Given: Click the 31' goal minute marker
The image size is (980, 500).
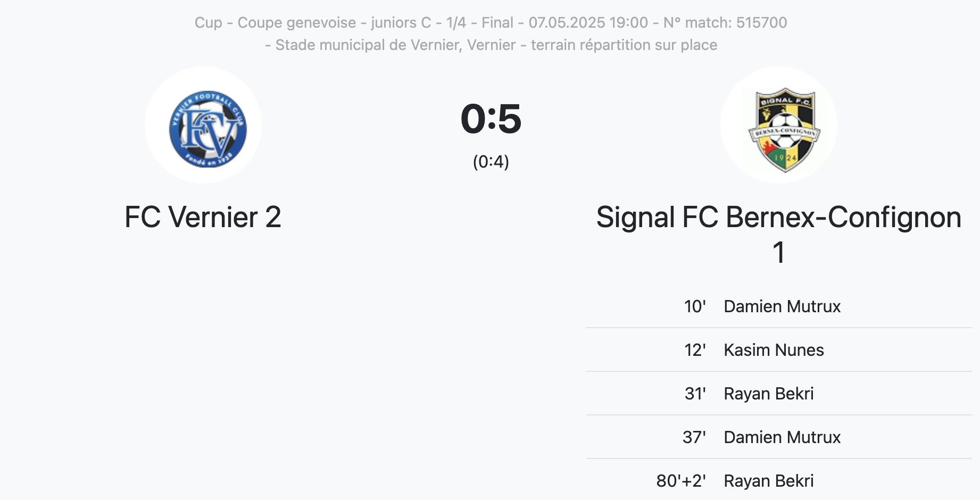Looking at the screenshot, I should click(695, 394).
